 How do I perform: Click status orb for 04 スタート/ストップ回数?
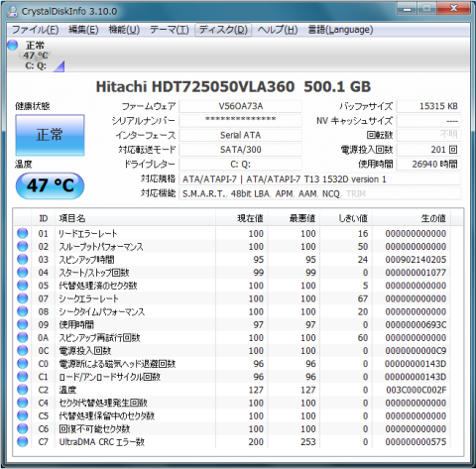23,273
